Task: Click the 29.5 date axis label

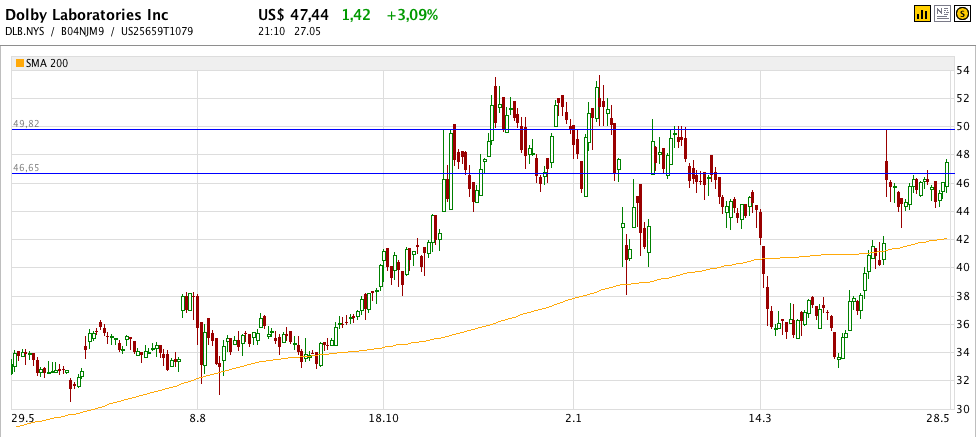Action: pyautogui.click(x=23, y=417)
